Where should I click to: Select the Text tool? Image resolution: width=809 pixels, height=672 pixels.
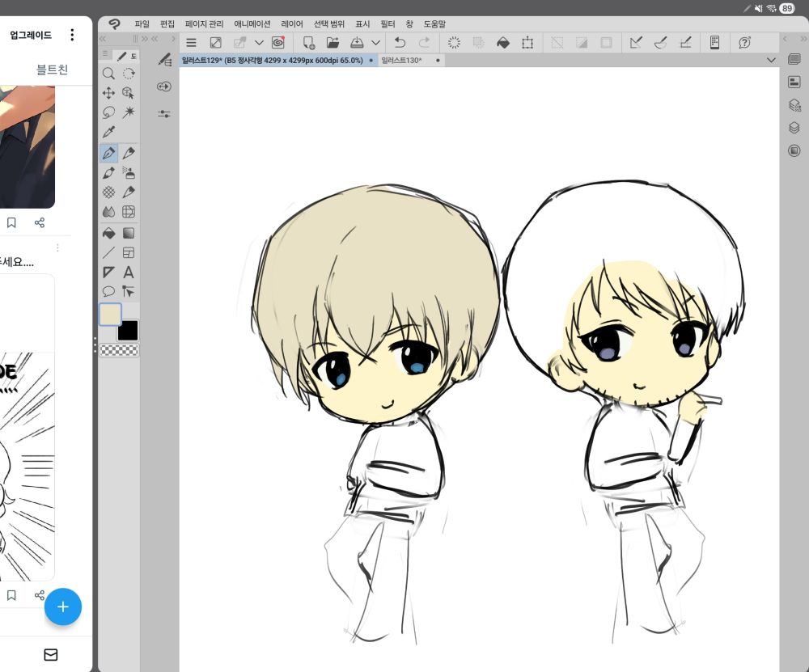[x=129, y=273]
